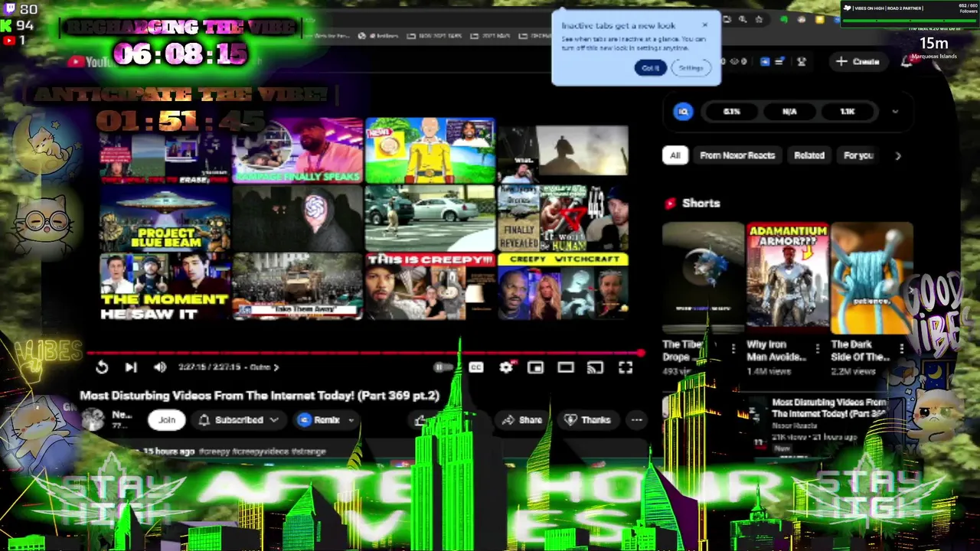Select the From Nexor Reacts chip

(737, 155)
